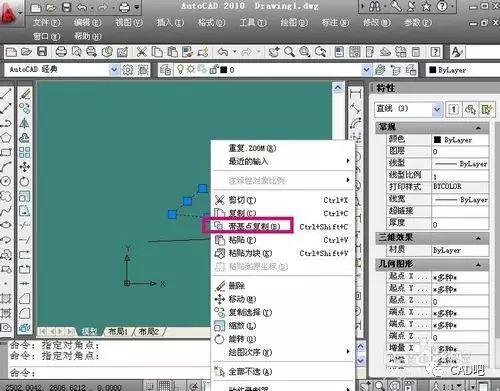Switch to the 布局1 layout tab
The image size is (500, 391).
[x=118, y=331]
